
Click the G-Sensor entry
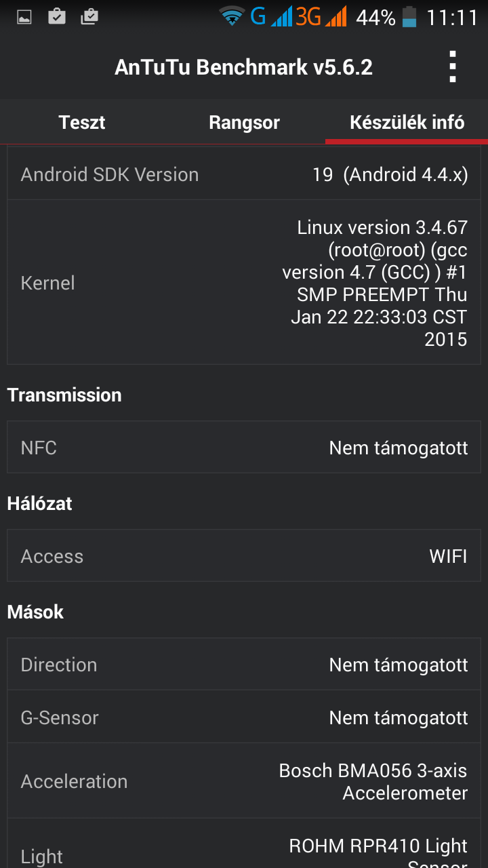click(244, 717)
